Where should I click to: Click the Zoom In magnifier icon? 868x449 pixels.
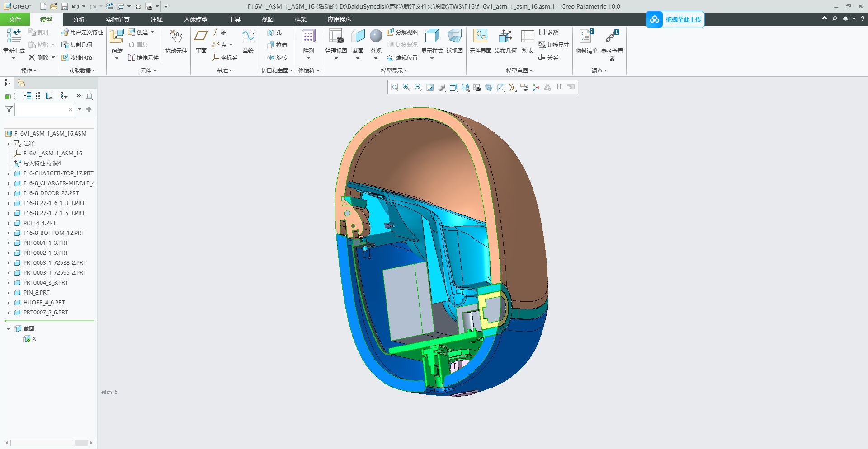[406, 87]
